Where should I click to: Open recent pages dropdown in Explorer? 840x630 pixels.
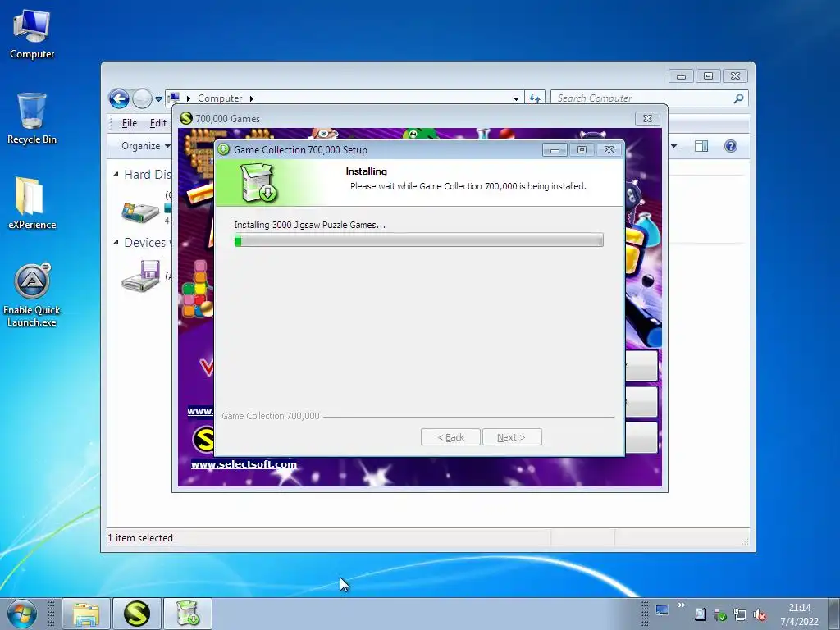(158, 99)
